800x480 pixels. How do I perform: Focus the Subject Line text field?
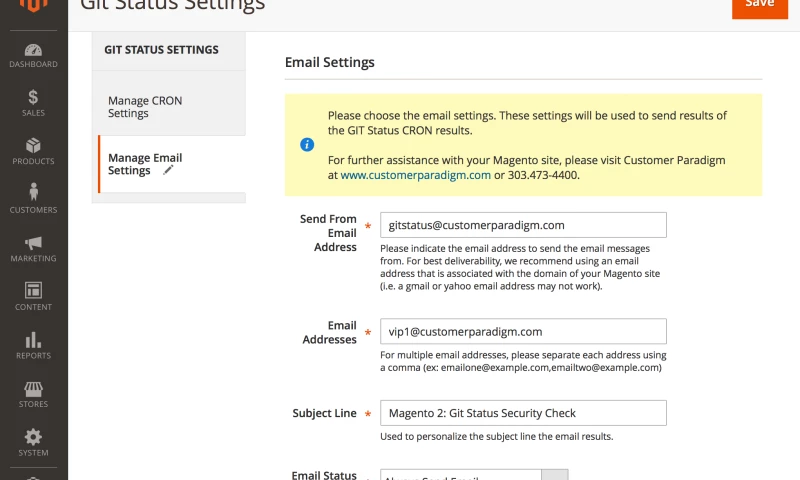(522, 413)
